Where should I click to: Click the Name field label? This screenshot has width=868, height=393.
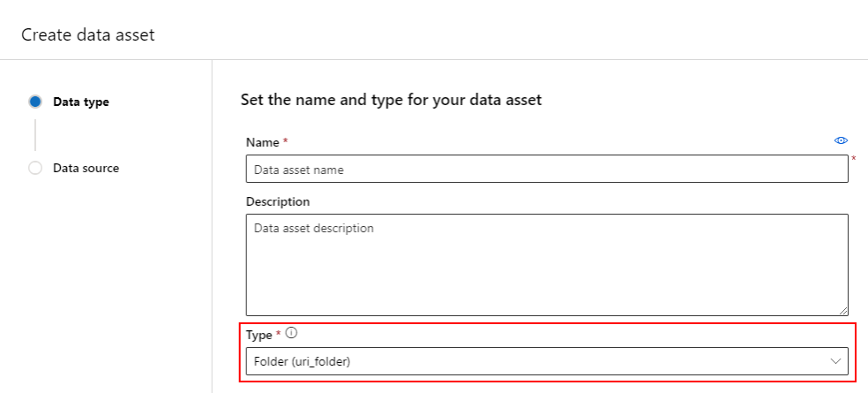tap(261, 142)
